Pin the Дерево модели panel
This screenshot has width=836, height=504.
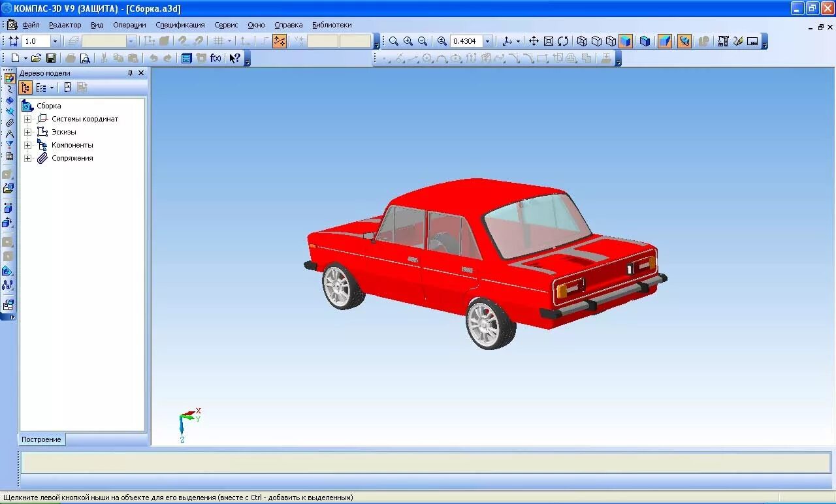click(x=130, y=73)
